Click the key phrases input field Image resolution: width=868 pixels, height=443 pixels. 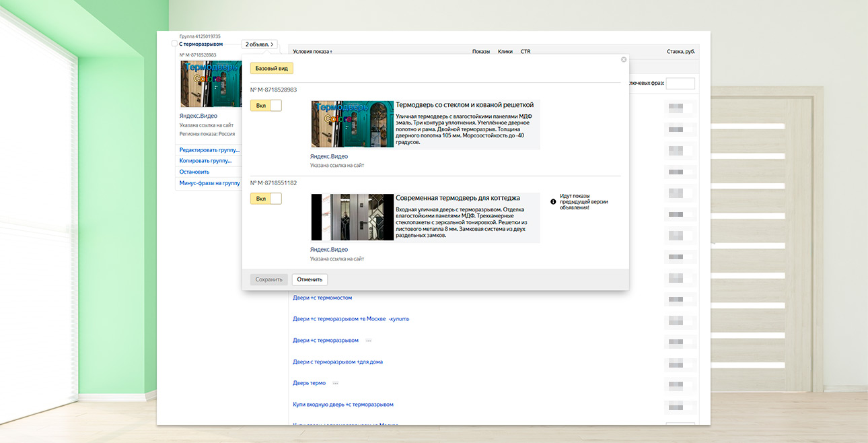(x=680, y=83)
